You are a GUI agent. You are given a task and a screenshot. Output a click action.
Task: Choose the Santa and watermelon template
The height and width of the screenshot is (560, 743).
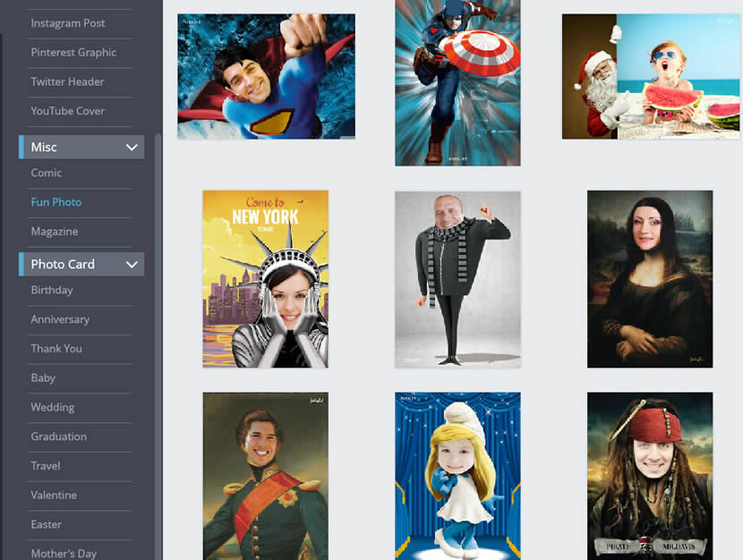(x=651, y=77)
